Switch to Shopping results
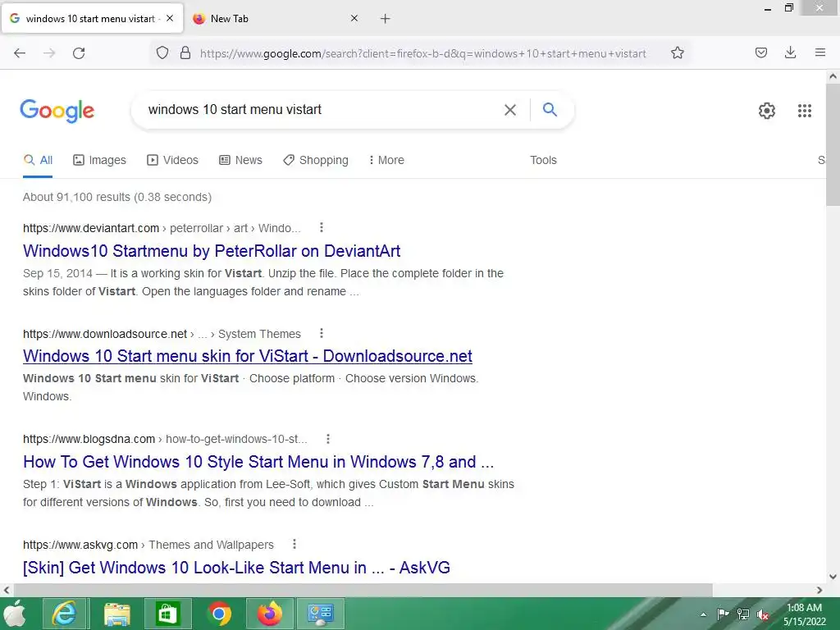This screenshot has width=840, height=630. [316, 160]
